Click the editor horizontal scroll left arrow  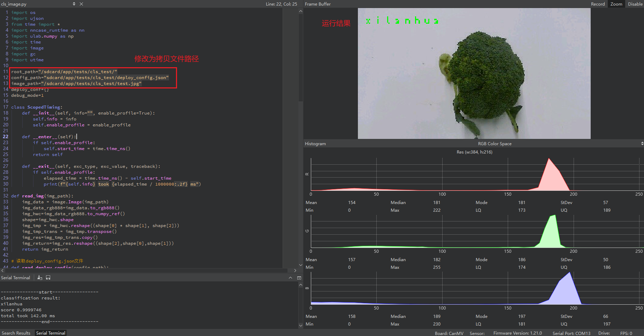pyautogui.click(x=3, y=270)
